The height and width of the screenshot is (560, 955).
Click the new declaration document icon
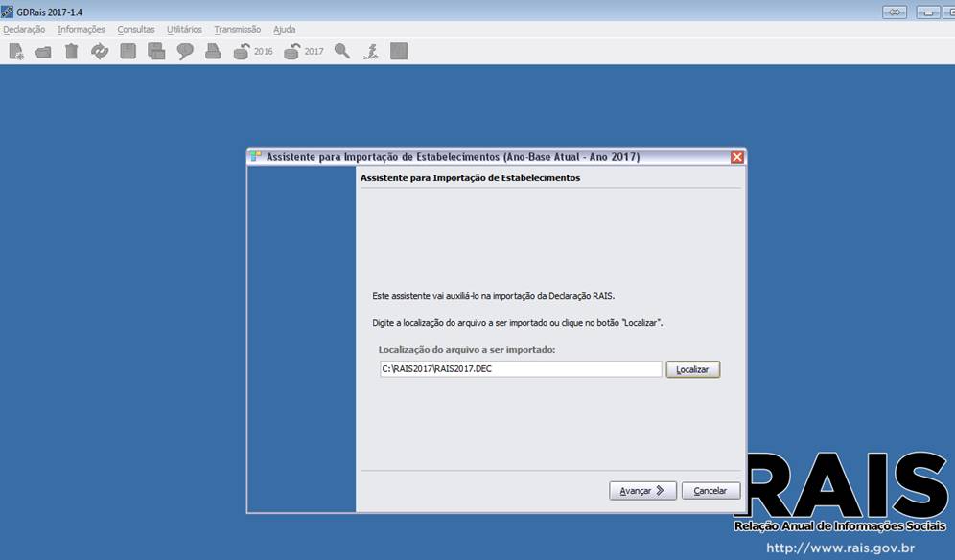(x=16, y=52)
